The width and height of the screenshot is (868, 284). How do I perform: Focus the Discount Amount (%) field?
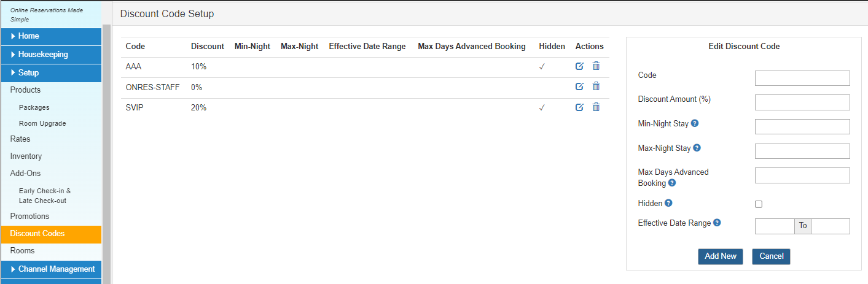point(802,102)
